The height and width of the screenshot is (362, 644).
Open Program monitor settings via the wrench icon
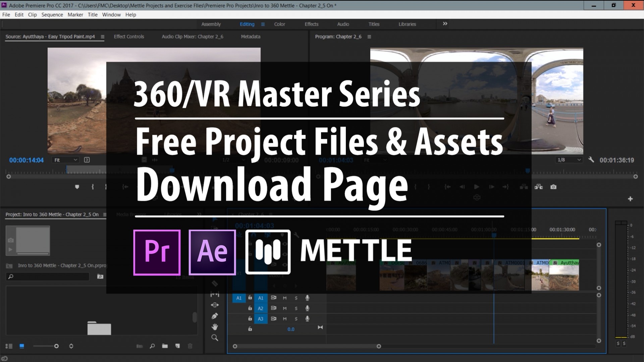tap(591, 160)
